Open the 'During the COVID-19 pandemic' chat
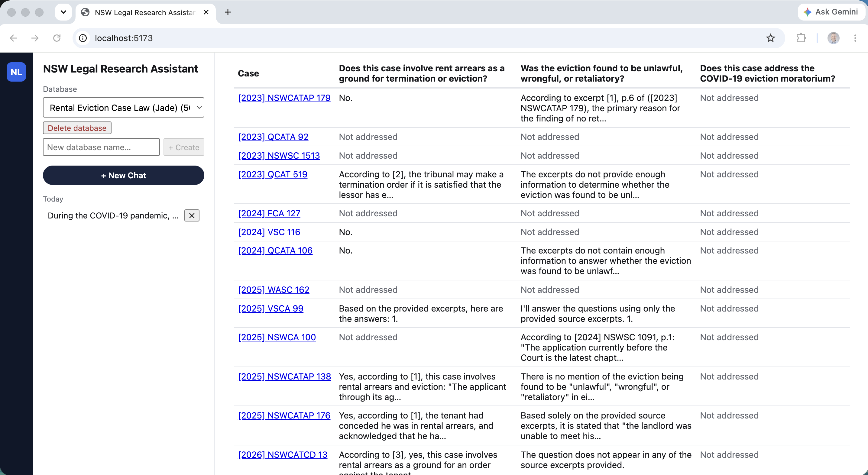 [x=113, y=216]
